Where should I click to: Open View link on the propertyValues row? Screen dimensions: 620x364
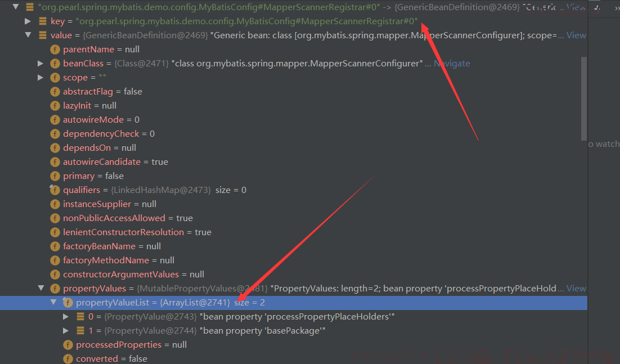coord(576,289)
